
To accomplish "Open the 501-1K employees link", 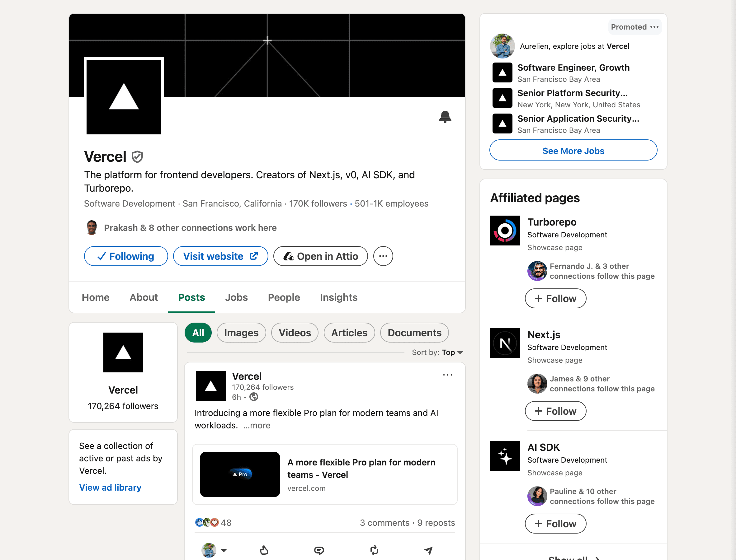I will (x=392, y=203).
